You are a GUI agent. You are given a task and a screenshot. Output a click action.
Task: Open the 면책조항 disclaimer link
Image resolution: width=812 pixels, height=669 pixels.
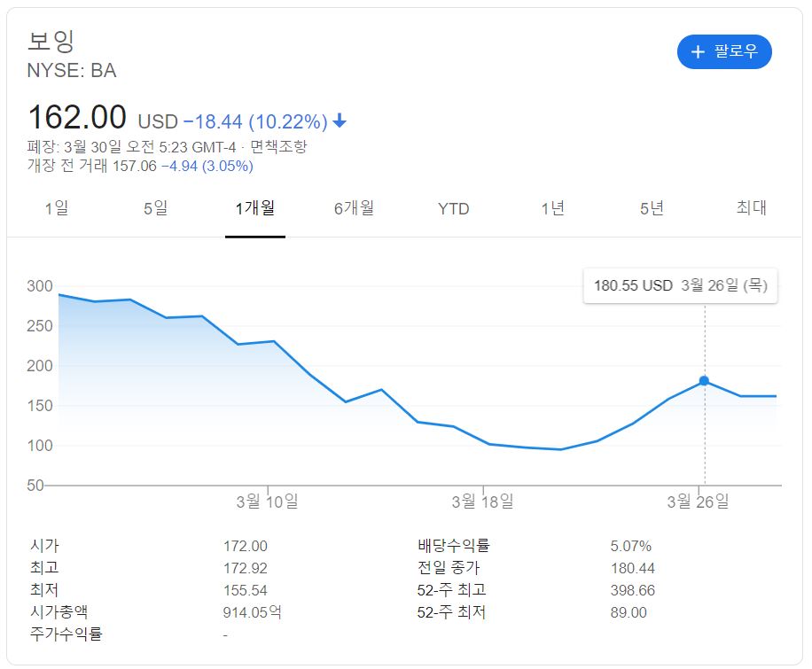pos(278,146)
